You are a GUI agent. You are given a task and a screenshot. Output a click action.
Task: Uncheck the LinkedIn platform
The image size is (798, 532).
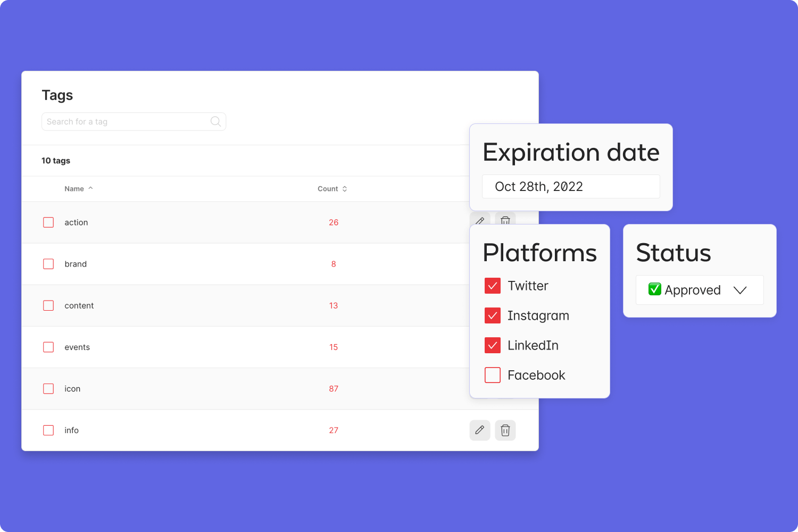coord(493,345)
